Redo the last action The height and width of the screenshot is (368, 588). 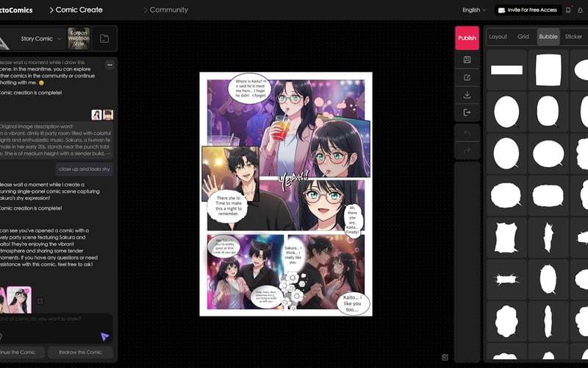point(467,151)
